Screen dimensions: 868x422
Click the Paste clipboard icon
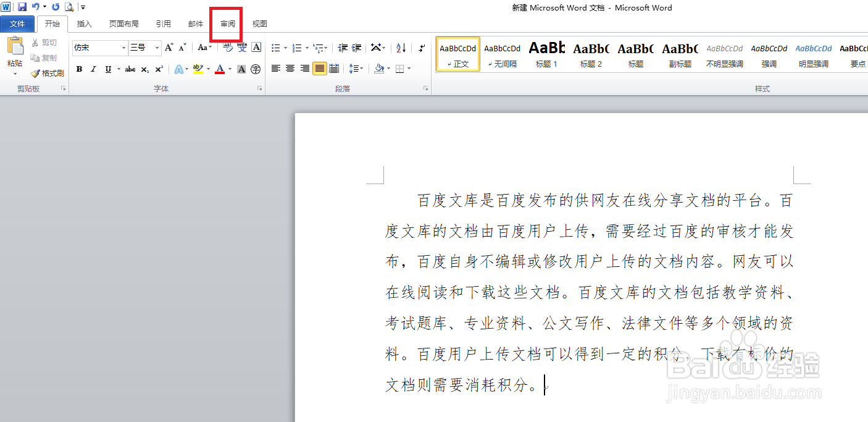[15, 47]
